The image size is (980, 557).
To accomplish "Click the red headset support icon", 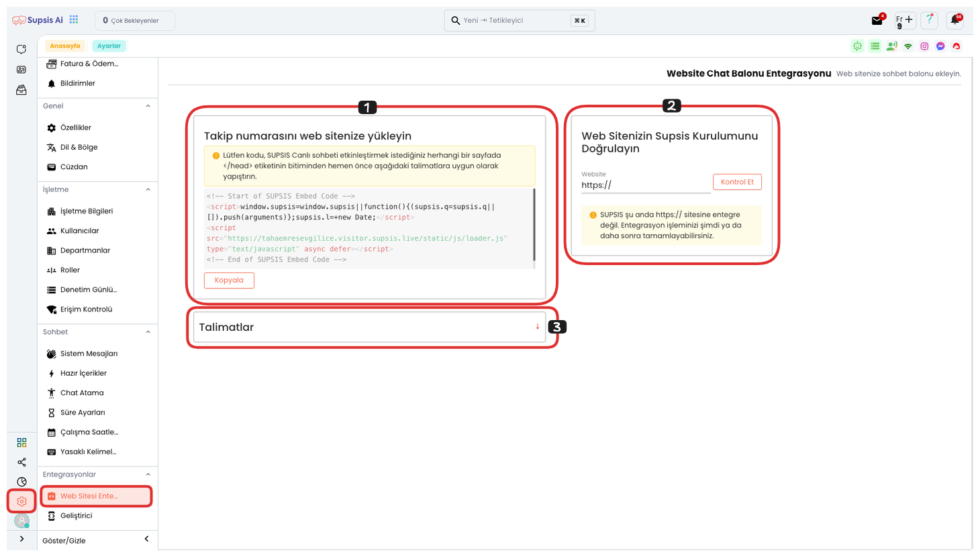I will click(x=957, y=46).
